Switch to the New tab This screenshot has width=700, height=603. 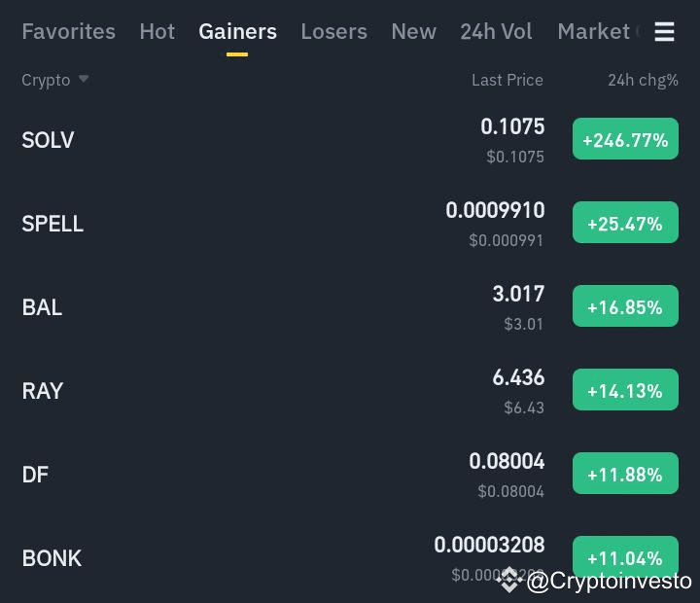coord(413,31)
